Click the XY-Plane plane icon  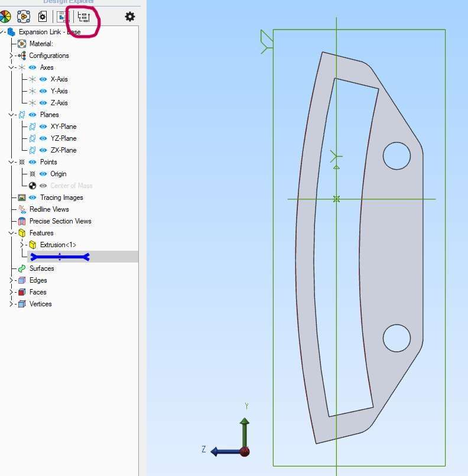tap(32, 127)
